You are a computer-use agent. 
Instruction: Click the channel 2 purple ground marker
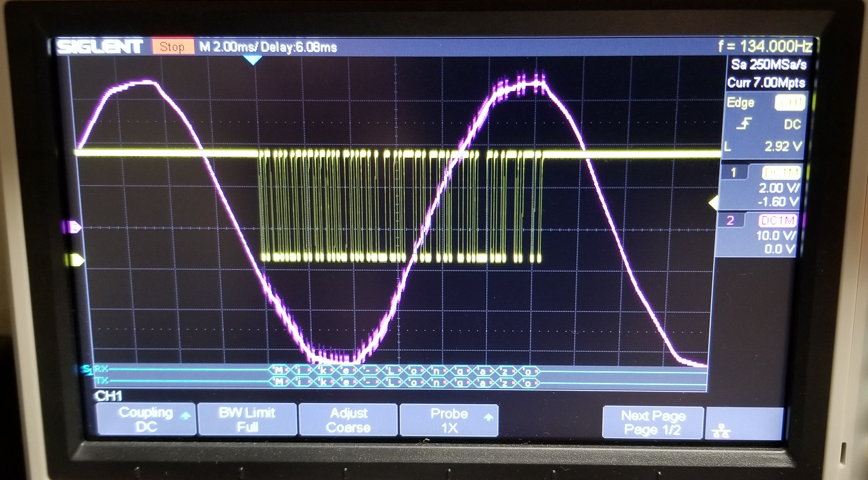point(75,227)
